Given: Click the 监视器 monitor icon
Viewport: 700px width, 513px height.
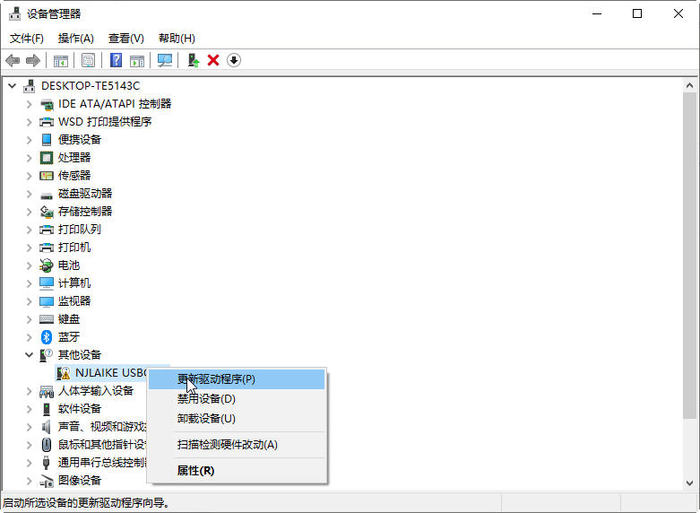Looking at the screenshot, I should click(x=46, y=301).
